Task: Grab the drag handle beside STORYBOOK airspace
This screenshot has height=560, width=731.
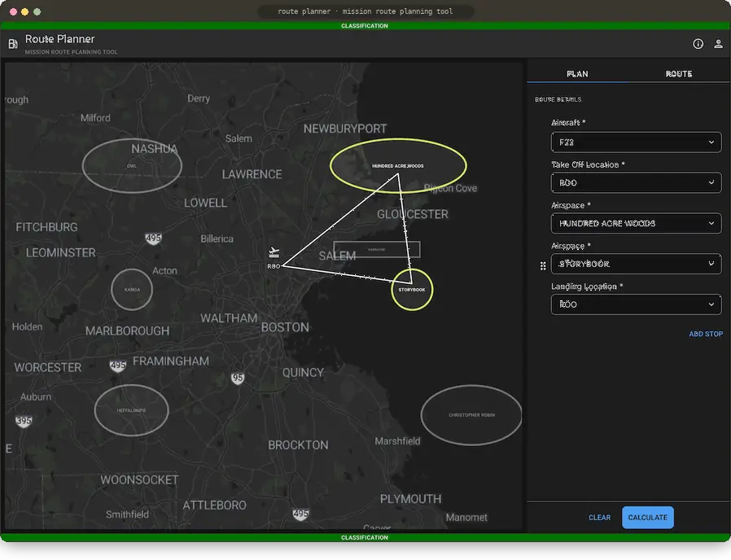Action: coord(543,266)
